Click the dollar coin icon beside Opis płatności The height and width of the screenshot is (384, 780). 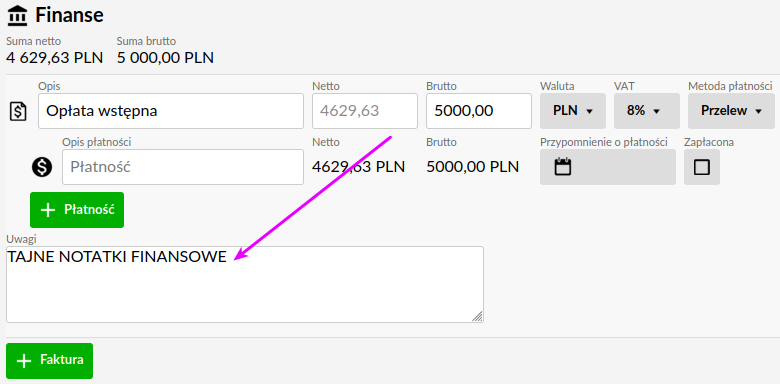point(42,167)
